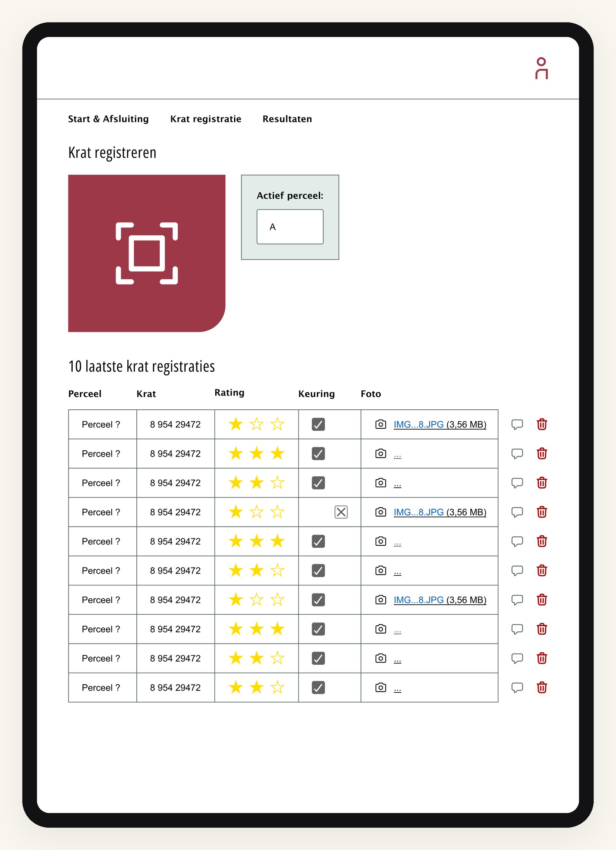This screenshot has height=850, width=616.
Task: Open the comment icon on the first row
Action: click(x=517, y=424)
